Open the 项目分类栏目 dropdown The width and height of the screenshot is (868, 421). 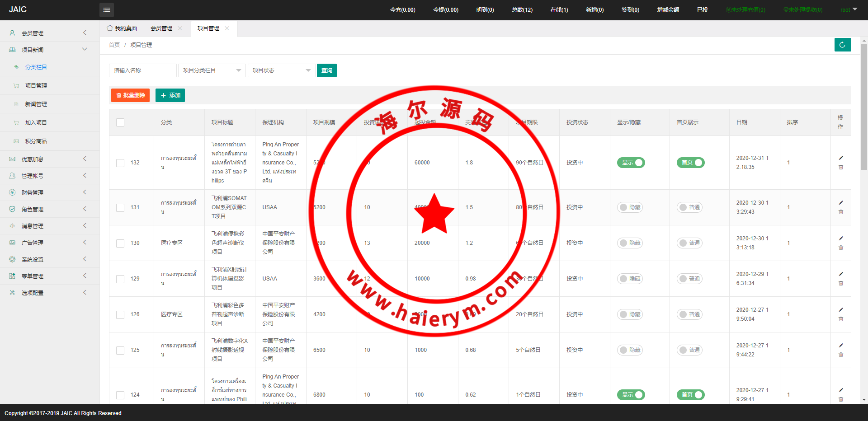pyautogui.click(x=212, y=70)
